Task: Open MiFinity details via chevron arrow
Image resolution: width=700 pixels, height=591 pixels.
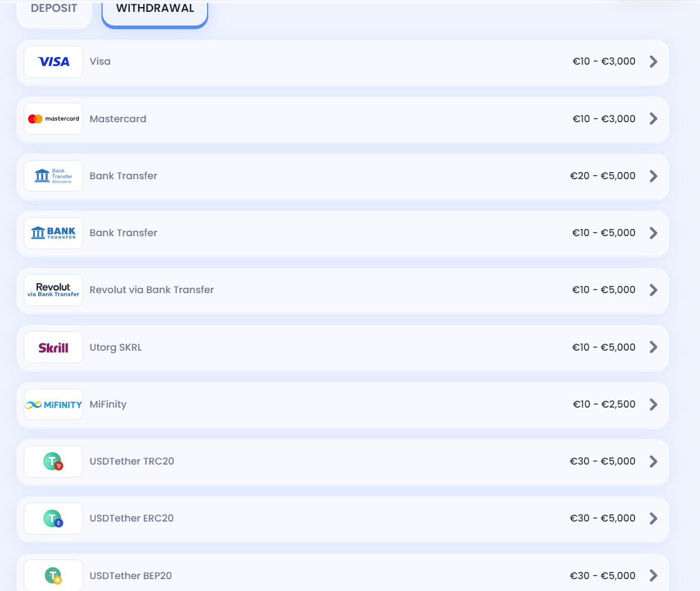Action: [653, 405]
